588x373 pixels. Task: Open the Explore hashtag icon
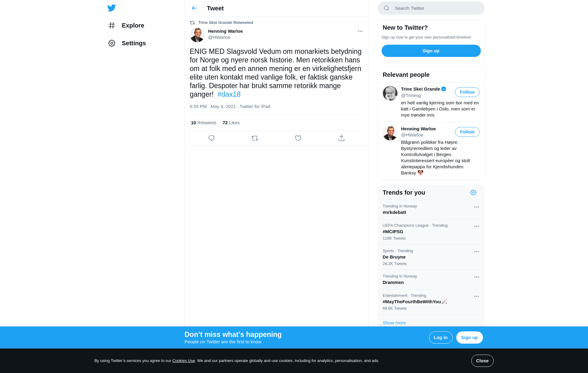coord(112,25)
